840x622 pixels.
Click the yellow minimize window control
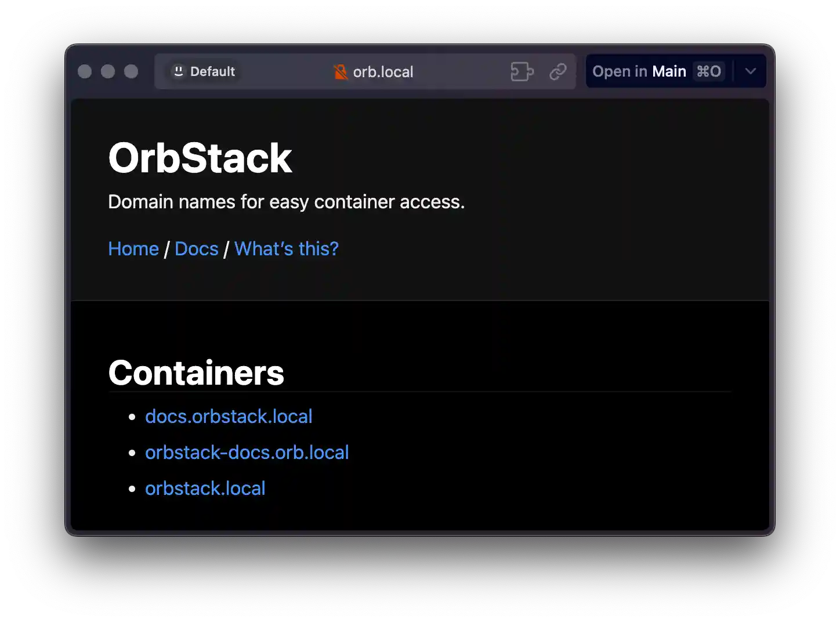point(108,71)
